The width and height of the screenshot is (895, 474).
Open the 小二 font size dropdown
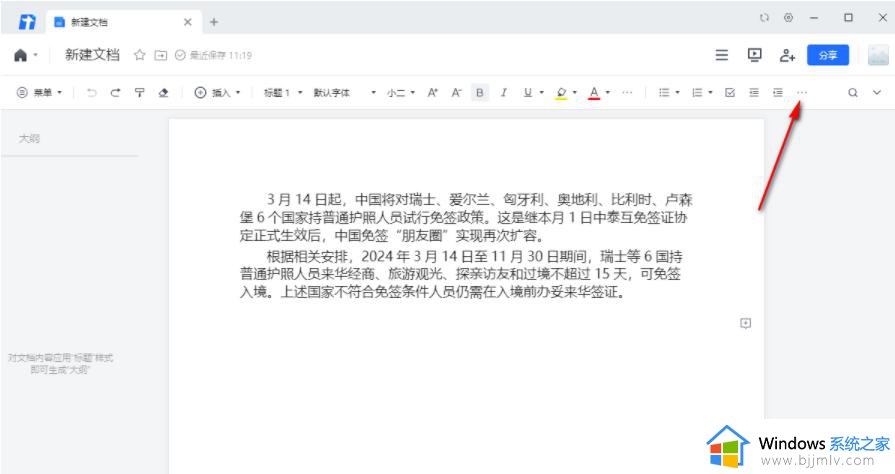[x=401, y=93]
